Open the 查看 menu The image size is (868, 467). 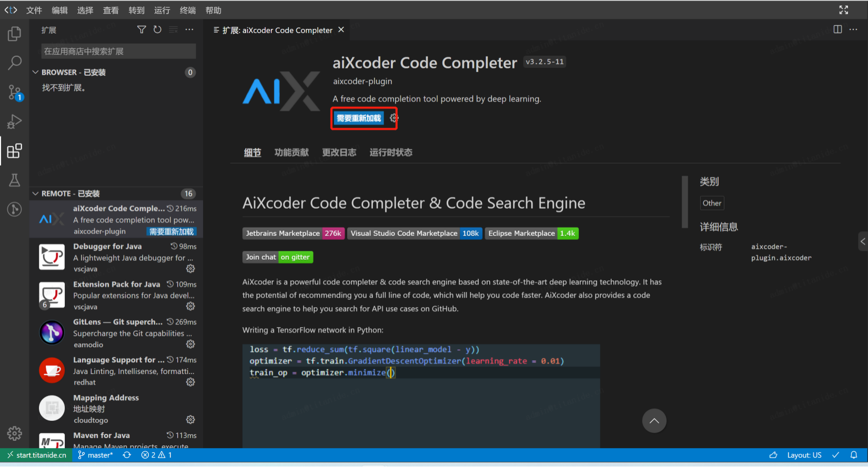point(110,10)
